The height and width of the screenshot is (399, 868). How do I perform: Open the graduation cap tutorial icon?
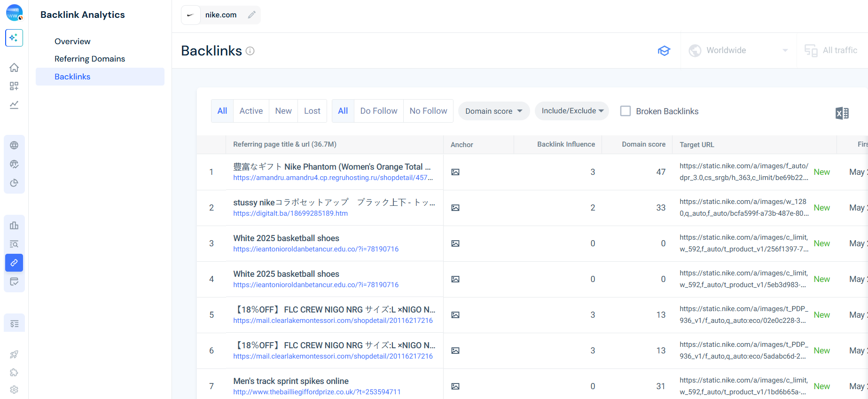click(x=664, y=50)
